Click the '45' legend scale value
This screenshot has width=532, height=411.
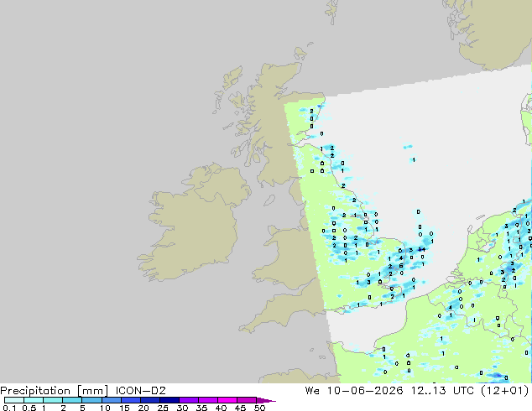click(x=240, y=408)
